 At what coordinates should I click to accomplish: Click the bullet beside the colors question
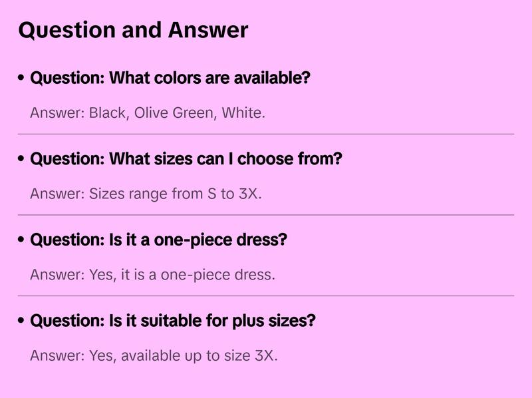pyautogui.click(x=21, y=79)
